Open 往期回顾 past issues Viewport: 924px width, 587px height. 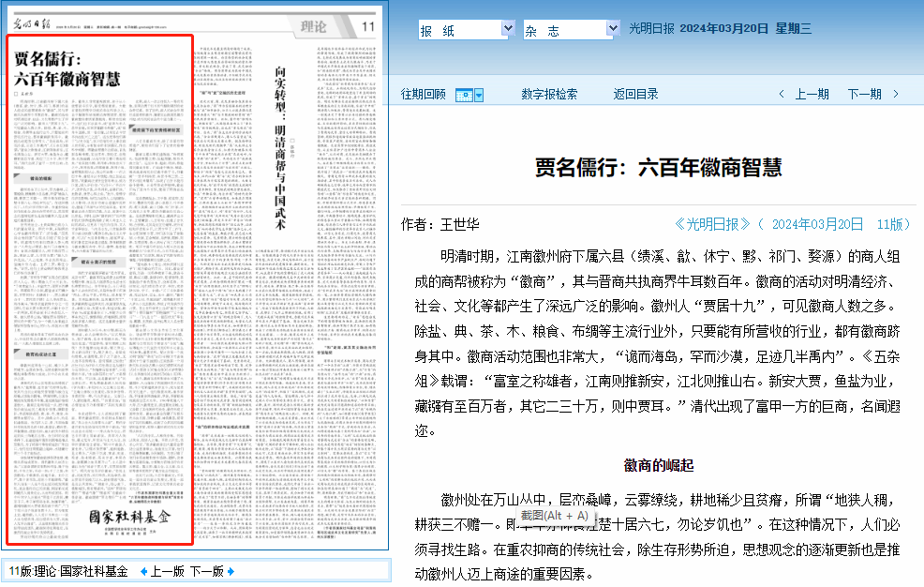click(424, 94)
